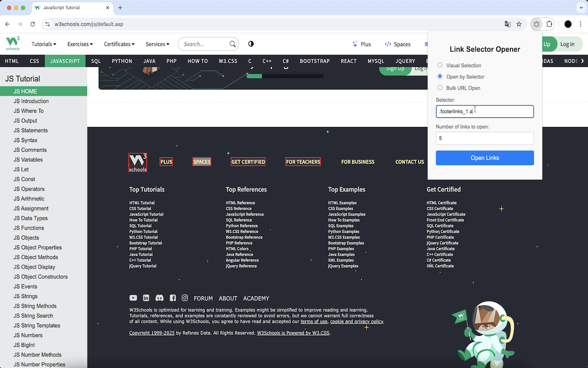Click the search magnifier icon

pyautogui.click(x=232, y=44)
